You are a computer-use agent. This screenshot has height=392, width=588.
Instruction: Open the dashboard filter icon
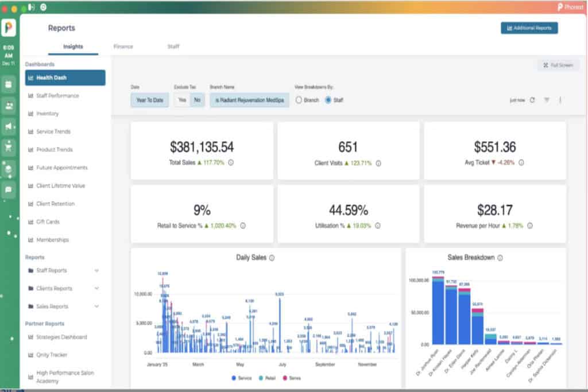[547, 100]
